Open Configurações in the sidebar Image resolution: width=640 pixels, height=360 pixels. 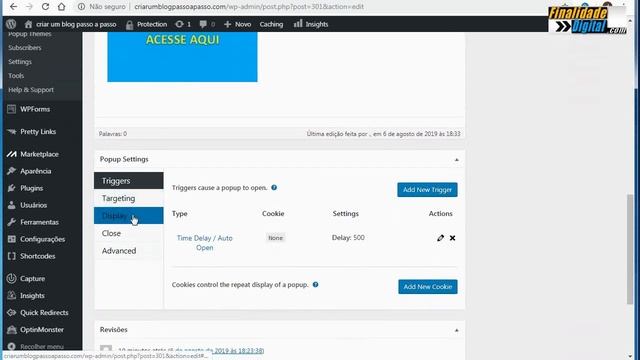[x=42, y=239]
